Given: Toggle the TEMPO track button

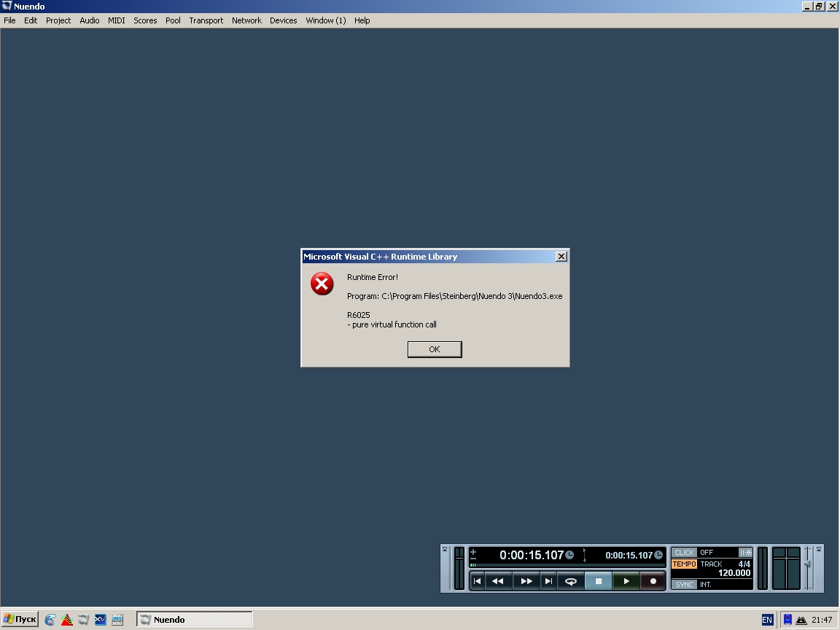Looking at the screenshot, I should point(684,564).
